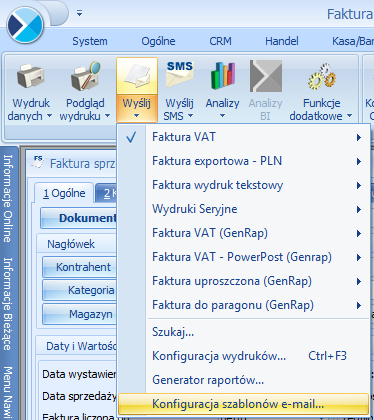Click the Analizy bar chart icon
374x420 pixels.
223,77
